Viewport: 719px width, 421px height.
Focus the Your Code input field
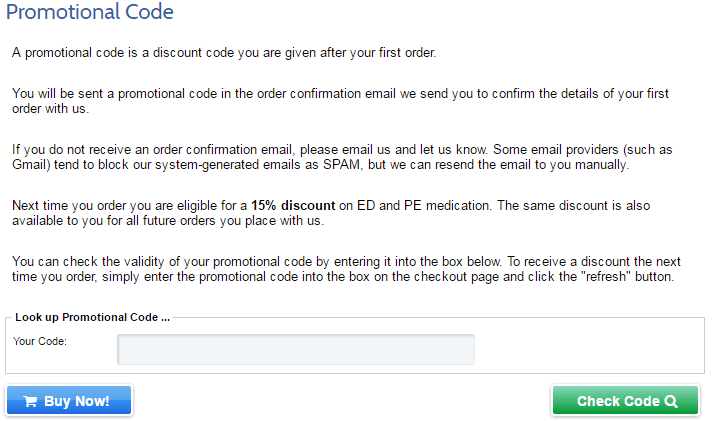pyautogui.click(x=296, y=349)
